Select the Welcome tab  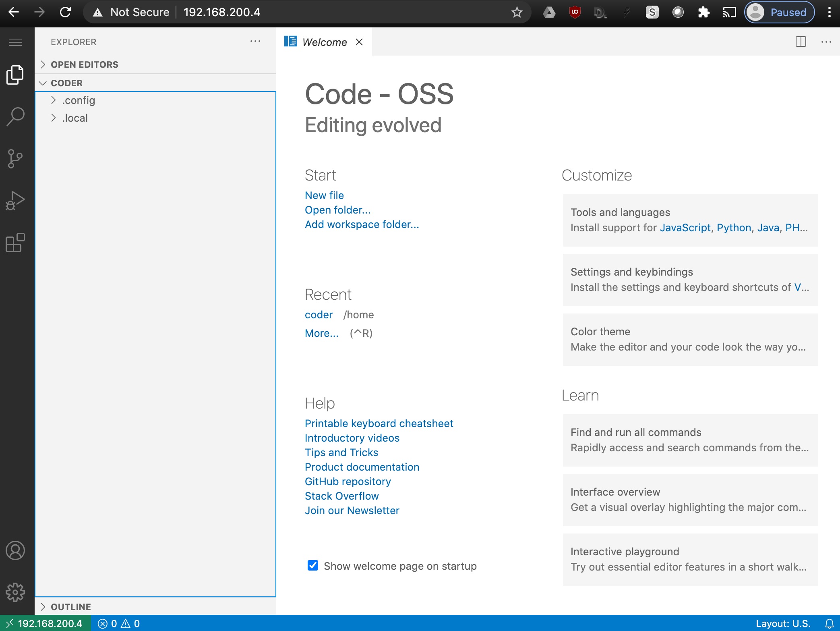pos(324,42)
